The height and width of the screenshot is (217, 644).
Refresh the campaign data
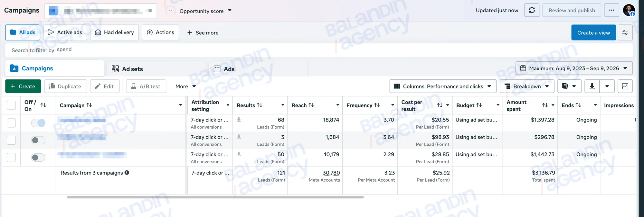tap(532, 10)
